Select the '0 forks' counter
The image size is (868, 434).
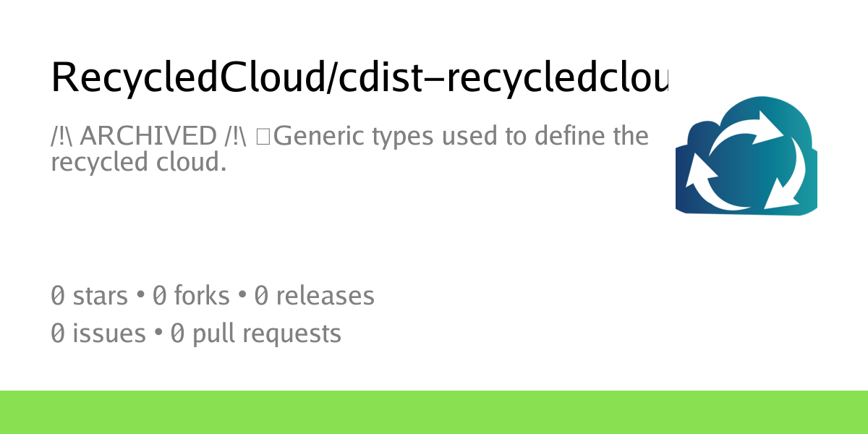(x=191, y=296)
